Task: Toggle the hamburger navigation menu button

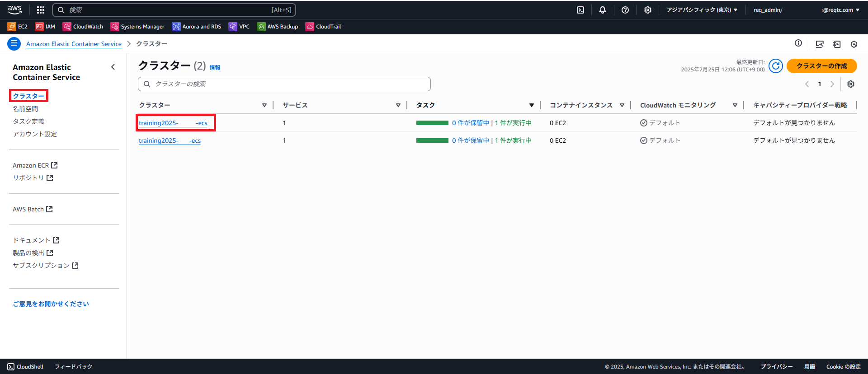Action: tap(14, 44)
